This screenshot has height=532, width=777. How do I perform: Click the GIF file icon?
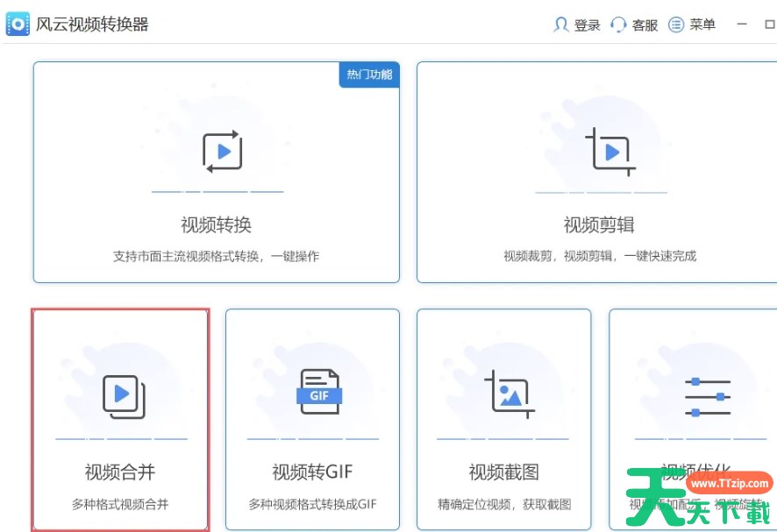click(319, 393)
